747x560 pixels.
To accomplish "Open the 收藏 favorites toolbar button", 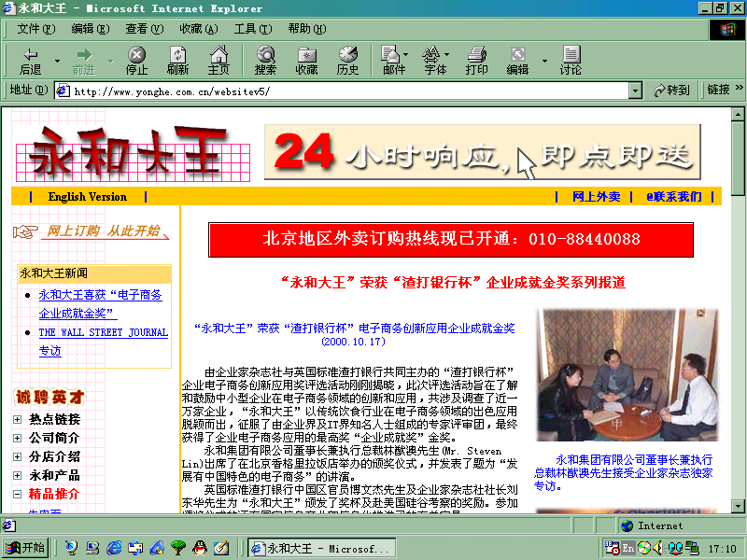I will (306, 61).
